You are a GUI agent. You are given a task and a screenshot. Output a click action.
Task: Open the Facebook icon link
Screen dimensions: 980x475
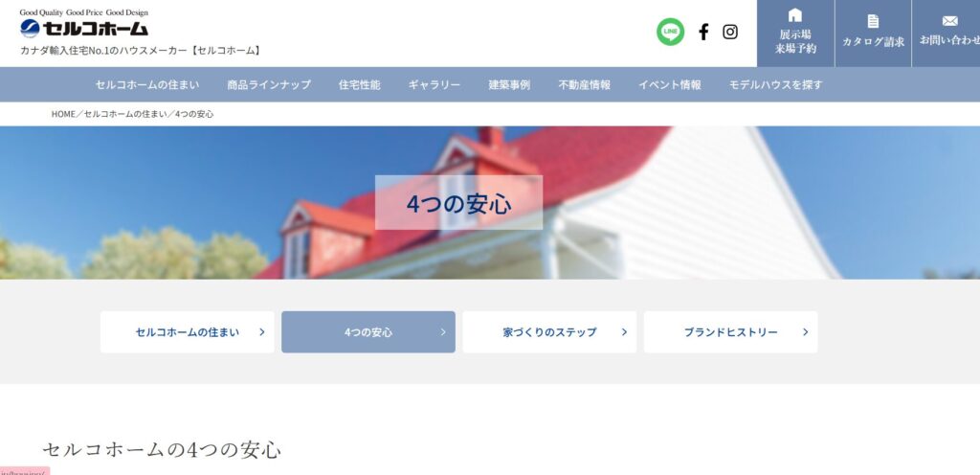(703, 32)
